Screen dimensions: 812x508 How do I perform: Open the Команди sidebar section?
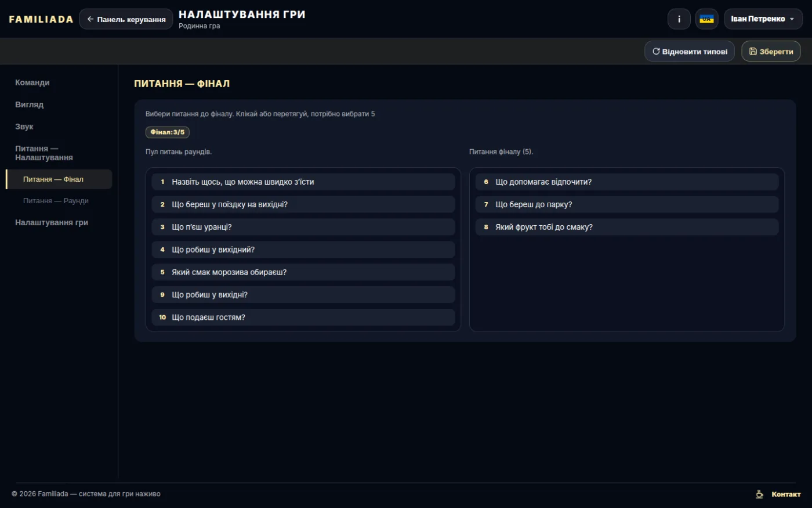32,82
